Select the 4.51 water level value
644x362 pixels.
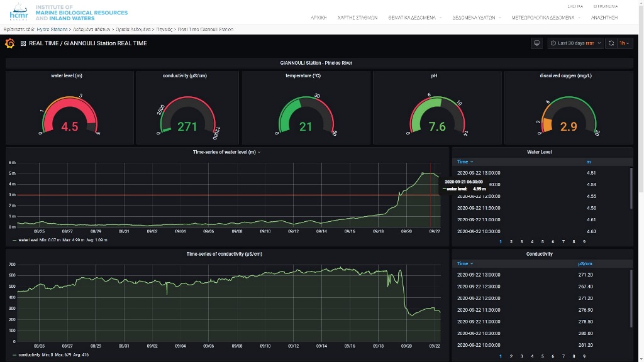click(x=591, y=173)
